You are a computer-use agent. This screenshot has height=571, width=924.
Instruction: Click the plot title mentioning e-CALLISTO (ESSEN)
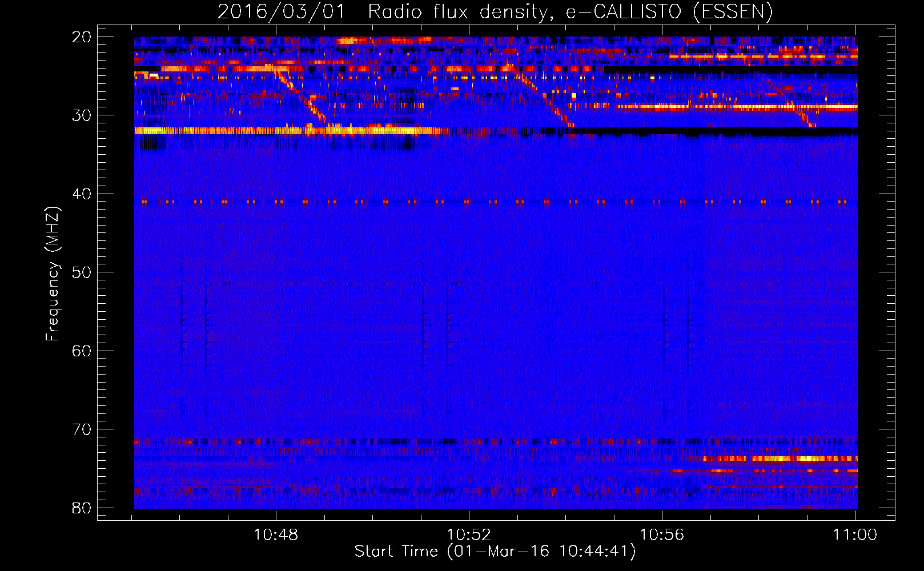[x=495, y=11]
